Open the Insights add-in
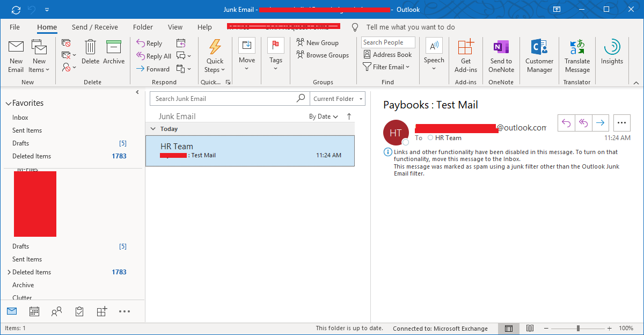The image size is (644, 335). click(x=612, y=52)
